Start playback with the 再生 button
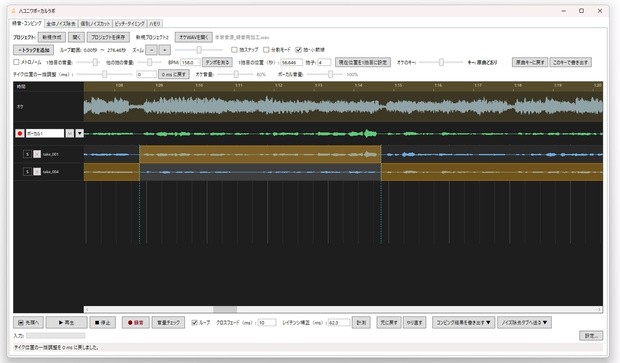 [x=66, y=323]
